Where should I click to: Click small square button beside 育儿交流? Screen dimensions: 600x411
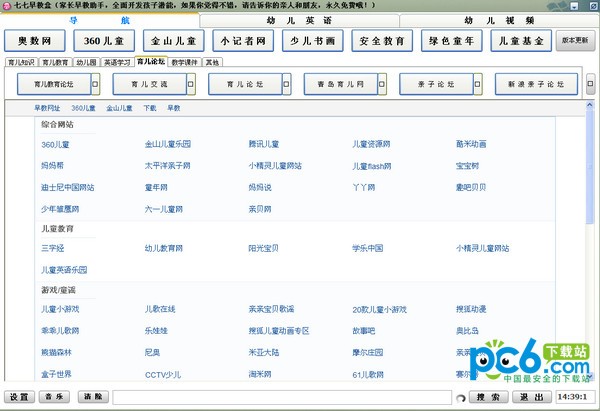191,84
